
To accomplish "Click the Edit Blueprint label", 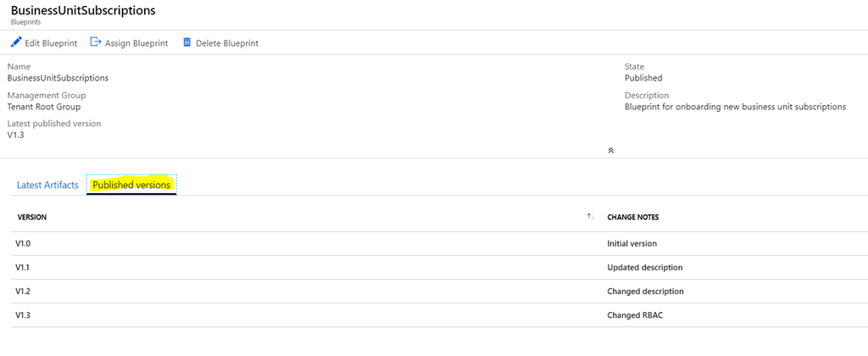I will (53, 43).
